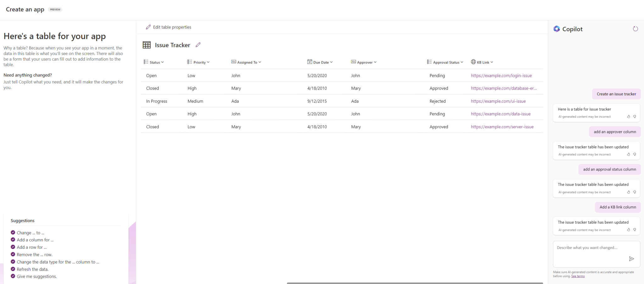Click the '9/12/2015' due date cell
Image resolution: width=644 pixels, height=284 pixels.
[317, 101]
